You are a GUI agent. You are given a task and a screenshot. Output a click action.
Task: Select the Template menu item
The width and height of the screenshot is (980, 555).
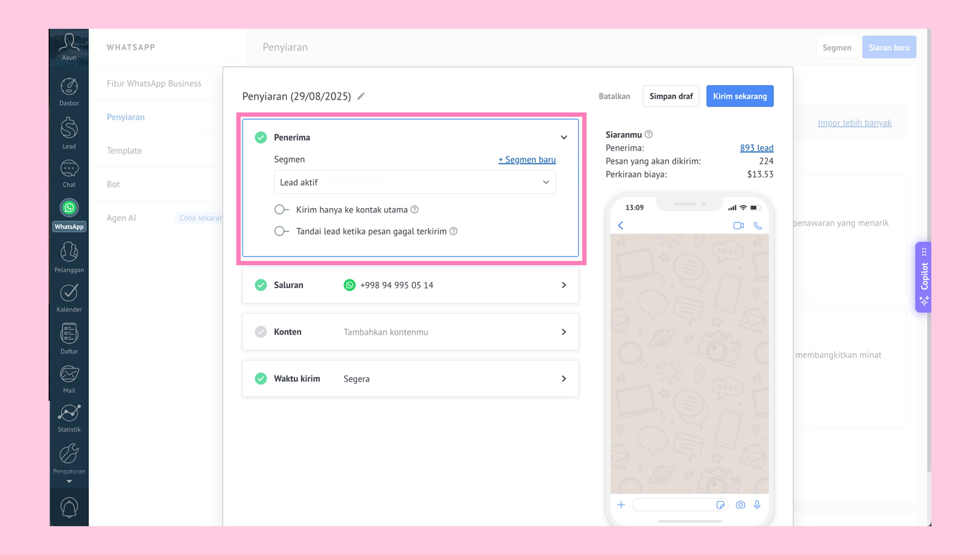tap(124, 151)
